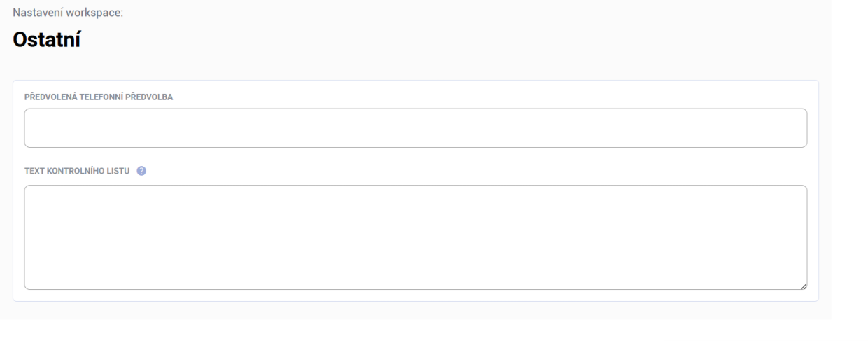
Task: Focus the Text kontrolního listu textarea
Action: click(415, 237)
